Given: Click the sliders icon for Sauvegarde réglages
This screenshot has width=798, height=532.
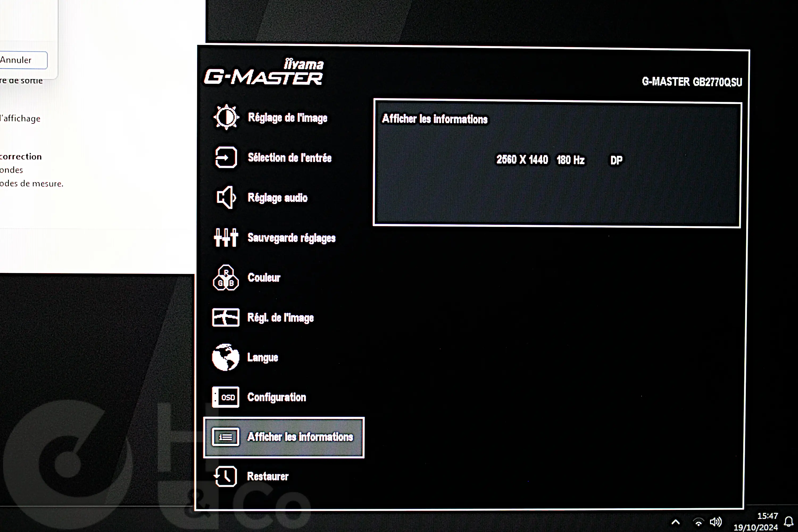Looking at the screenshot, I should point(226,238).
